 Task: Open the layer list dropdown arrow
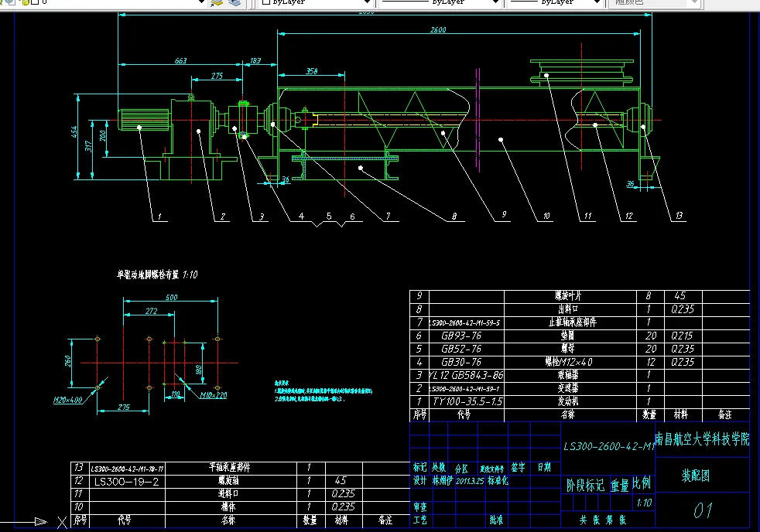point(201,2)
